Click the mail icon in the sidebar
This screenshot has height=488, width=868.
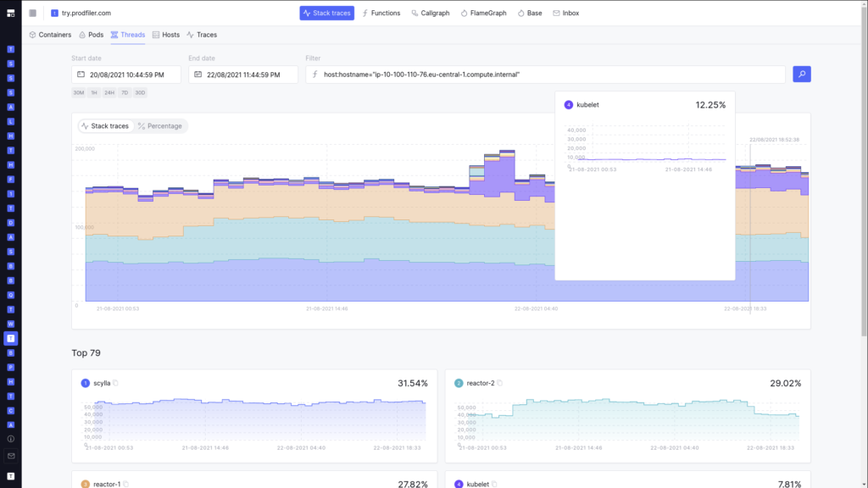(x=10, y=456)
